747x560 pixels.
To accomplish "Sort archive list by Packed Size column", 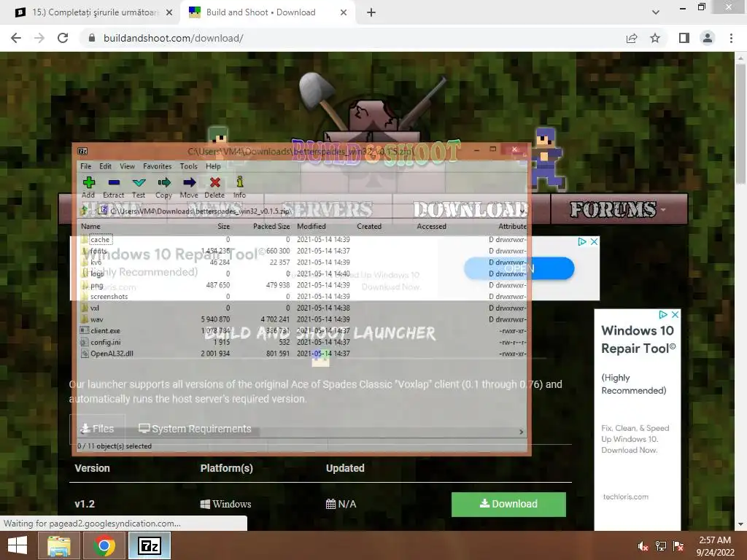I will pos(271,226).
